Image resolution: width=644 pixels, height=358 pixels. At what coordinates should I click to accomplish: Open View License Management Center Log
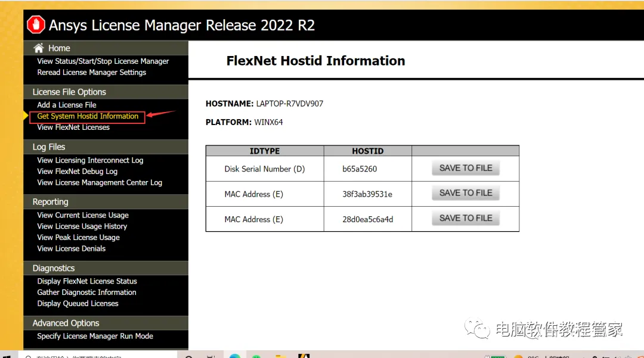click(100, 182)
